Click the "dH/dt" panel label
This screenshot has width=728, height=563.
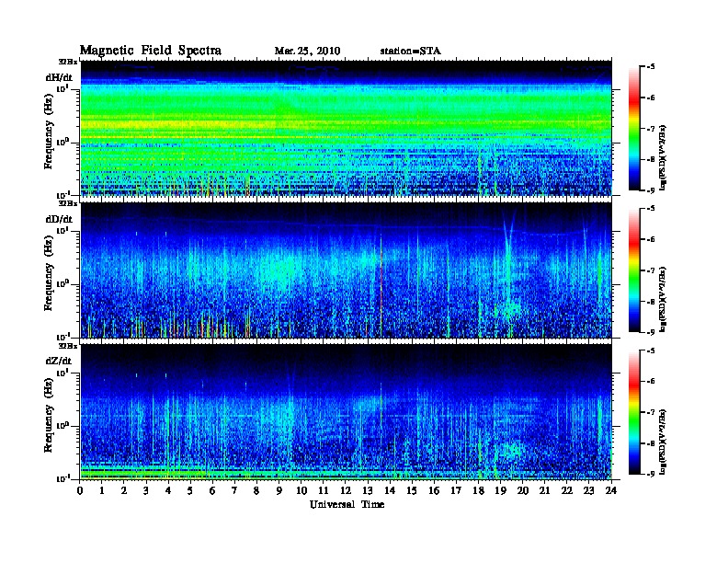59,77
